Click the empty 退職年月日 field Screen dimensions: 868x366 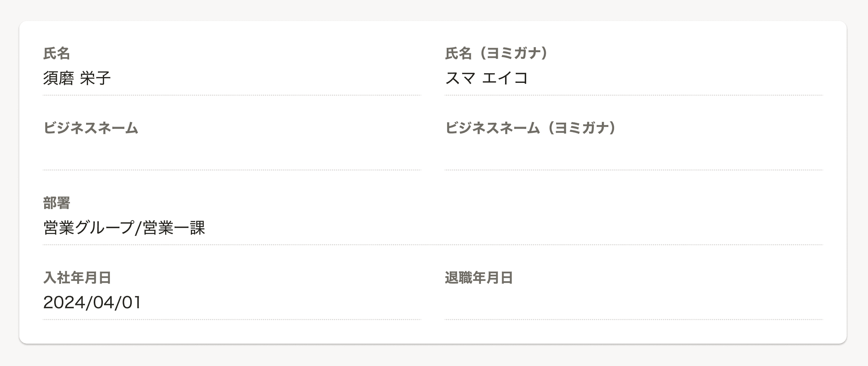click(x=634, y=303)
